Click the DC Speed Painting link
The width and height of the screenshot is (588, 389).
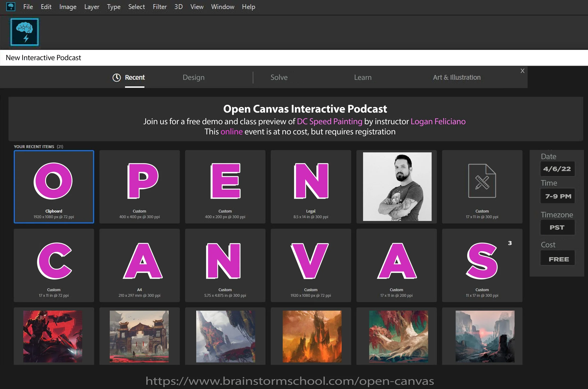(x=330, y=121)
